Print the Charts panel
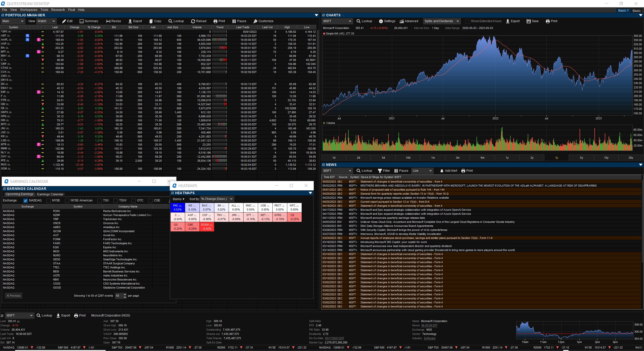The width and height of the screenshot is (644, 351). 551,21
